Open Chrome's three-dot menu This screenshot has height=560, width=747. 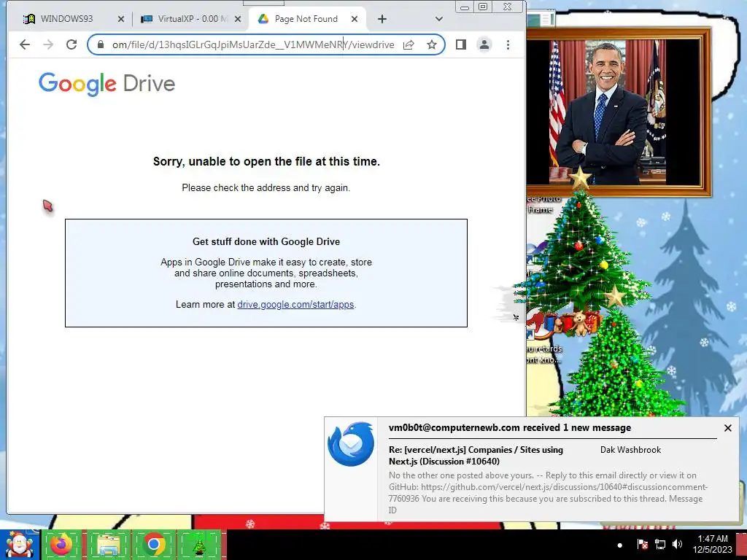508,44
